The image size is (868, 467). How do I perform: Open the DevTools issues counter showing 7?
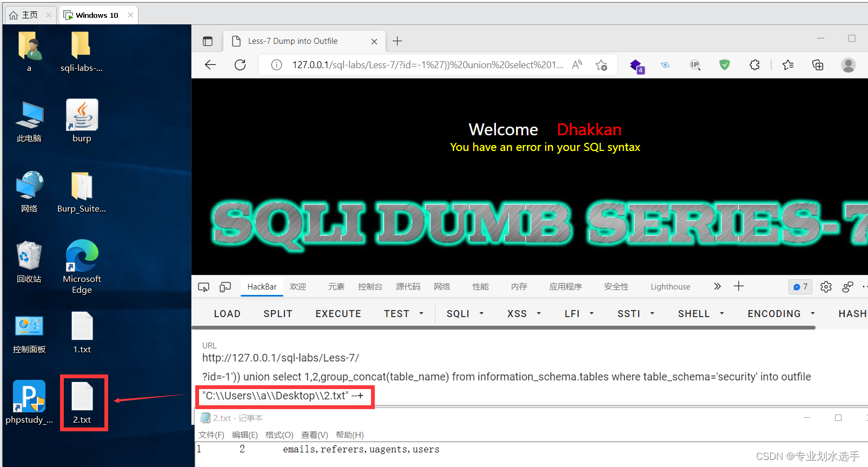click(x=800, y=287)
